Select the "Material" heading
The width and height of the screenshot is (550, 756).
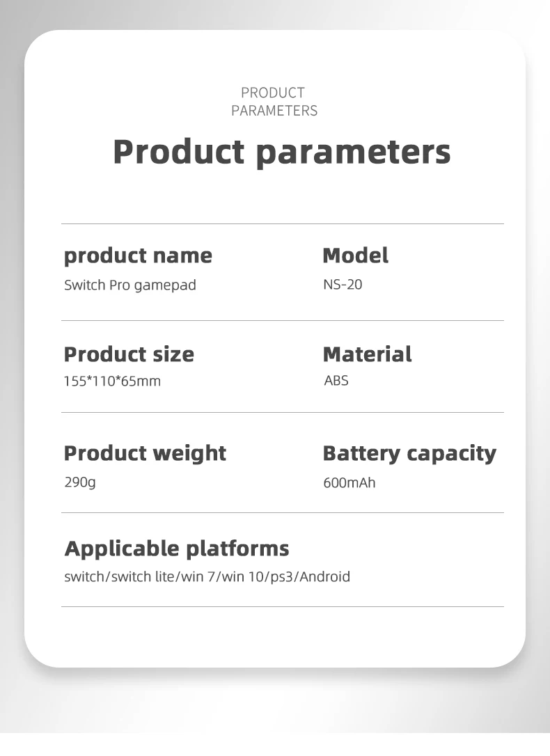click(x=367, y=354)
